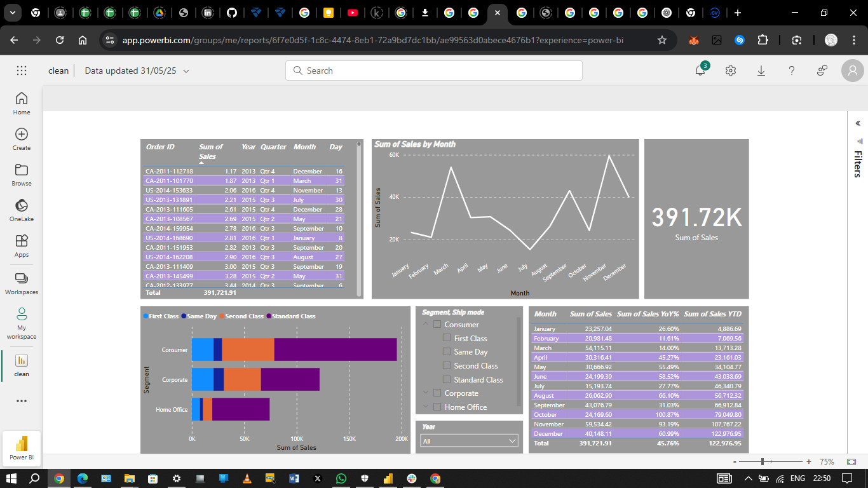
Task: Open the Year slicer dropdown
Action: point(470,441)
